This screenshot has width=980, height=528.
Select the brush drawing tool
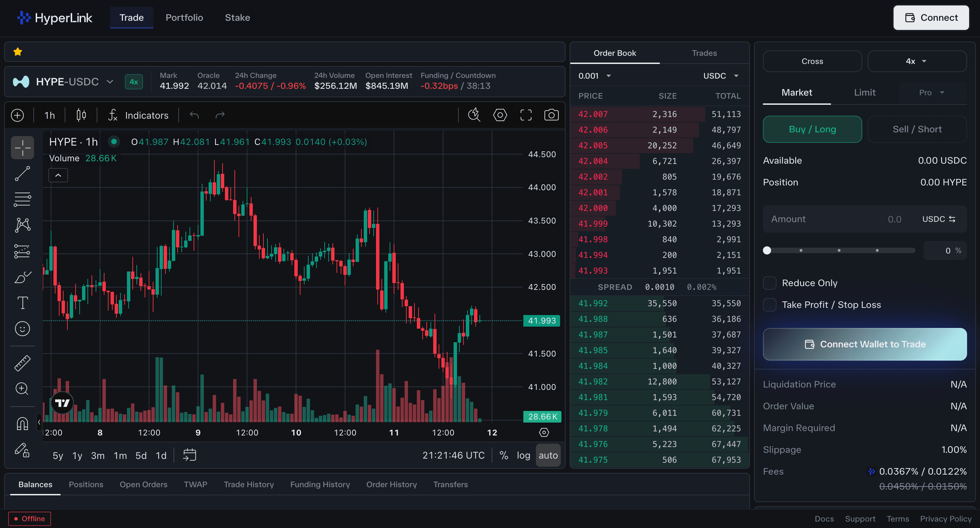coord(22,277)
